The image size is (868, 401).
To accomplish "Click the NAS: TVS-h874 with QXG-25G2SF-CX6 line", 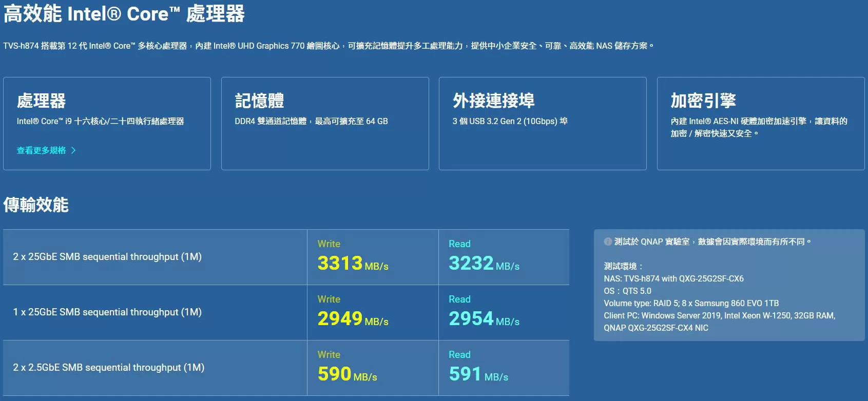I will pos(673,279).
